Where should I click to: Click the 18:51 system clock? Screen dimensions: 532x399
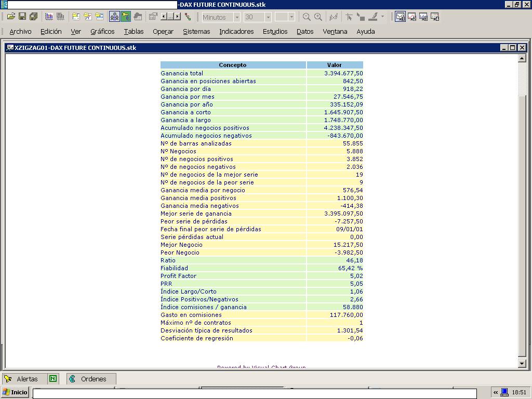[x=519, y=393]
